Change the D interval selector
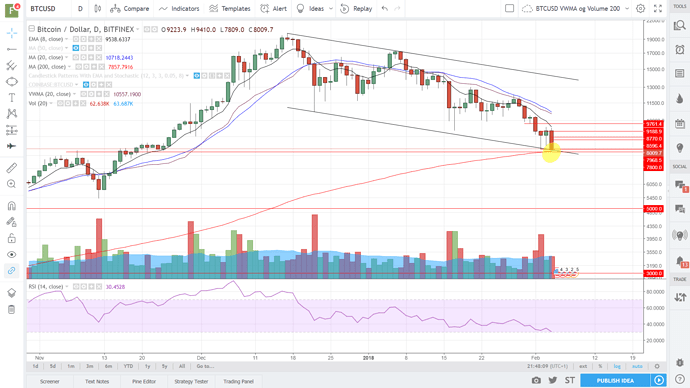The image size is (690, 388). coord(80,8)
